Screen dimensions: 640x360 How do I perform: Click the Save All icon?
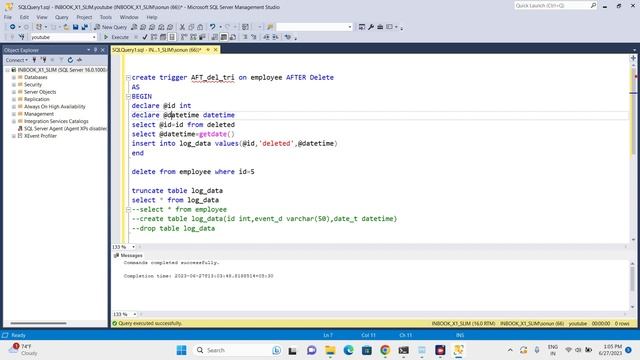point(84,27)
